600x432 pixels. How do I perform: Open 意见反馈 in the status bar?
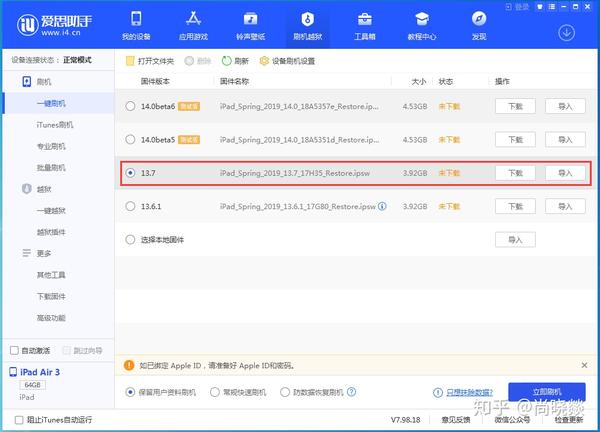(456, 420)
